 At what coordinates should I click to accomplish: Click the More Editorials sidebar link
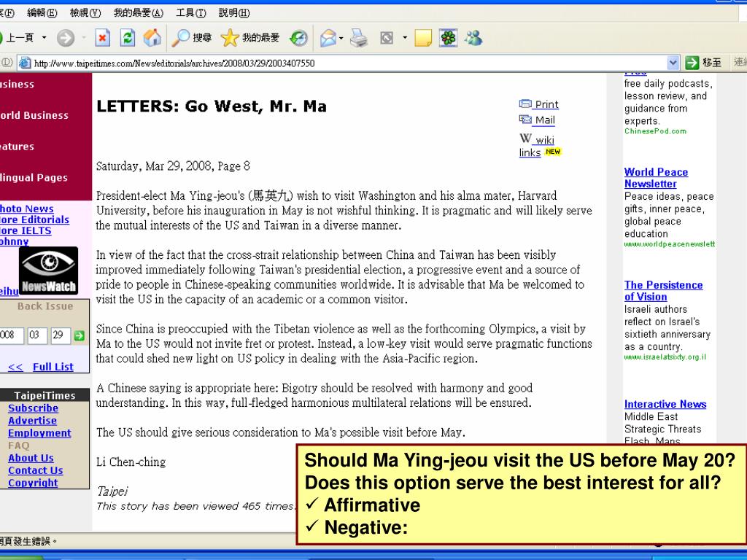[x=34, y=219]
